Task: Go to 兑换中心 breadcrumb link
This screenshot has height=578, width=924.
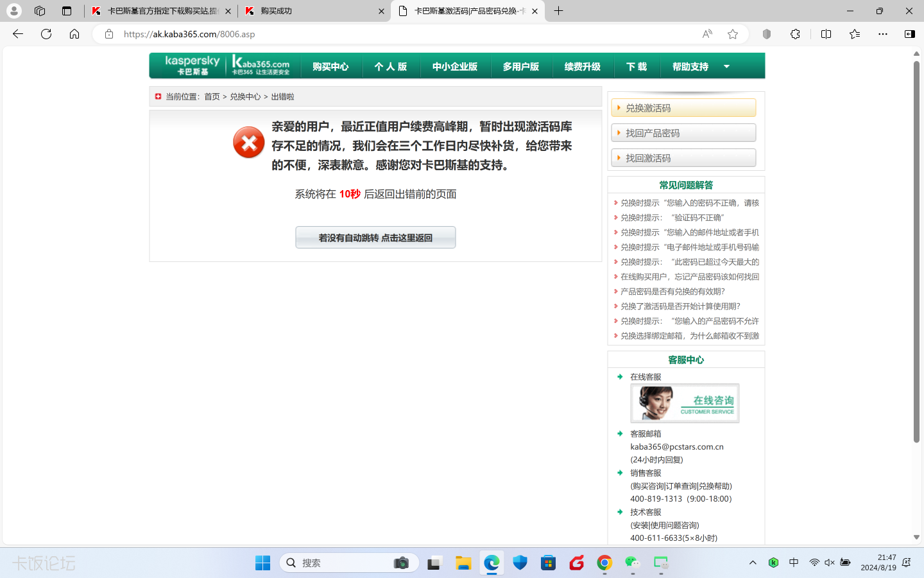Action: click(x=245, y=97)
